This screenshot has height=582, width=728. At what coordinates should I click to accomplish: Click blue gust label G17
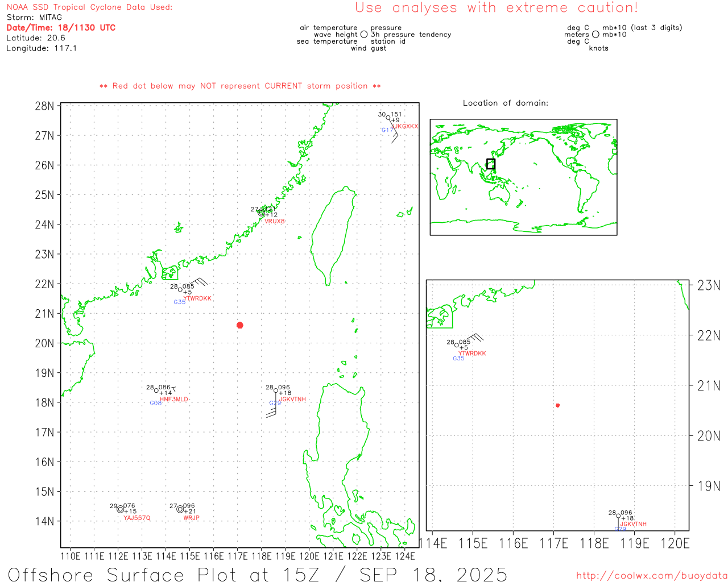click(x=387, y=130)
